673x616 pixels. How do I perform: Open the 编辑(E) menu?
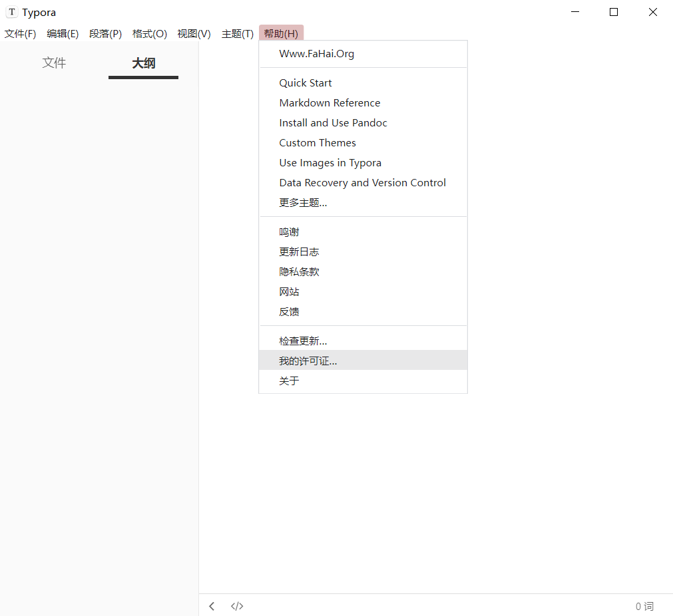click(63, 33)
